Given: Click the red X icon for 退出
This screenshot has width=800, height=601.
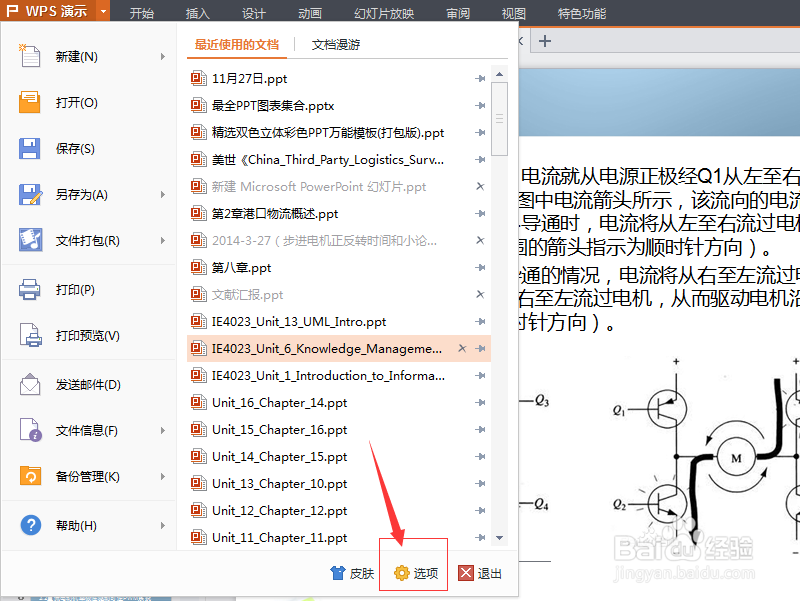Looking at the screenshot, I should (466, 573).
